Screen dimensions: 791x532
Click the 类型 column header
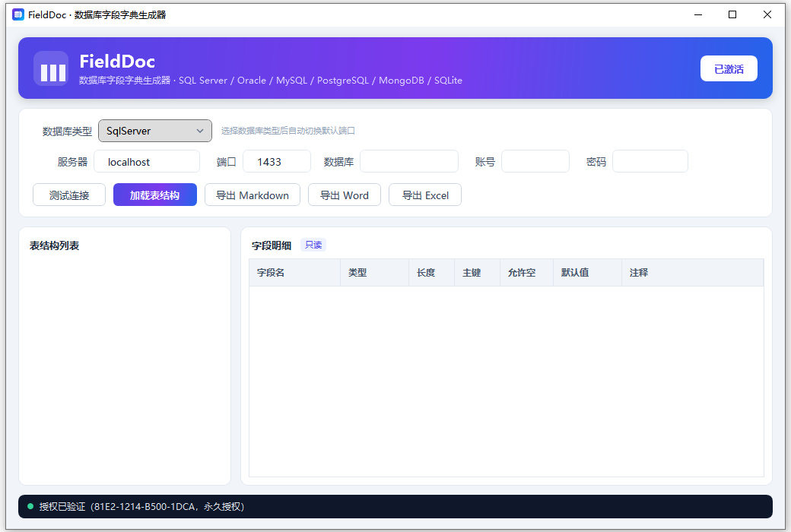pyautogui.click(x=374, y=272)
